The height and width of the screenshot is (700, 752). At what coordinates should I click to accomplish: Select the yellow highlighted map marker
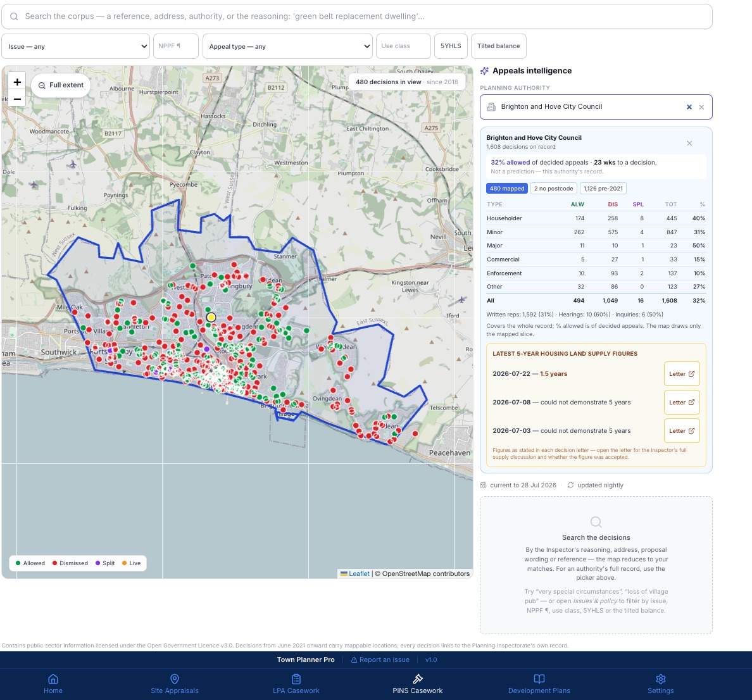click(x=211, y=317)
